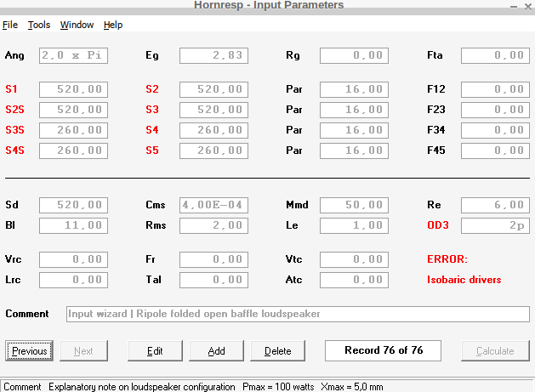Select the Par field beside S4
The width and height of the screenshot is (535, 392).
(354, 130)
